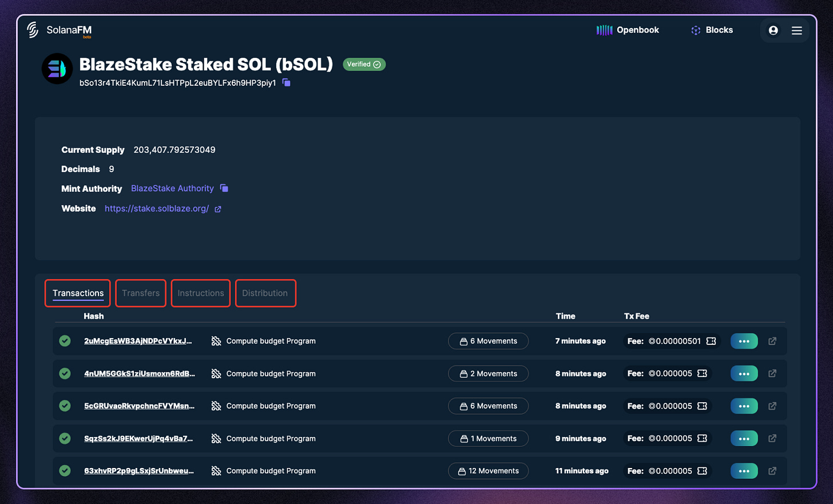The width and height of the screenshot is (833, 504).
Task: Go to the Blocks page
Action: (712, 30)
